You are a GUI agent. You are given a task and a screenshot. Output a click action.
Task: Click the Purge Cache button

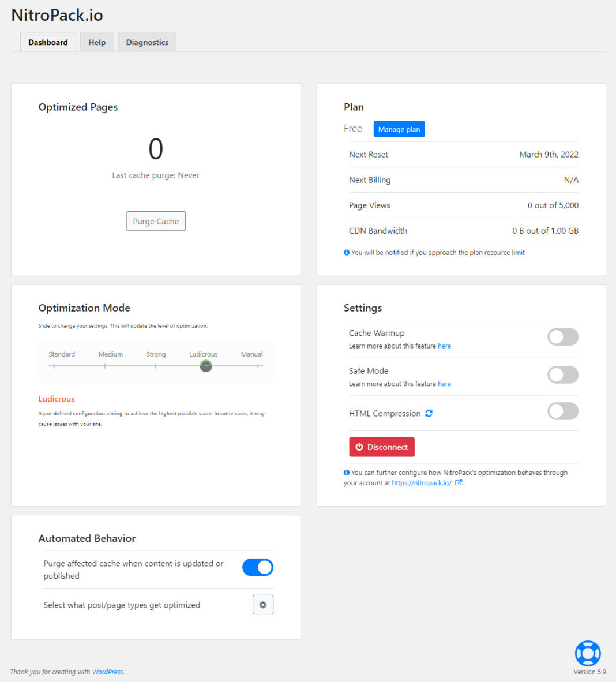[x=155, y=221]
